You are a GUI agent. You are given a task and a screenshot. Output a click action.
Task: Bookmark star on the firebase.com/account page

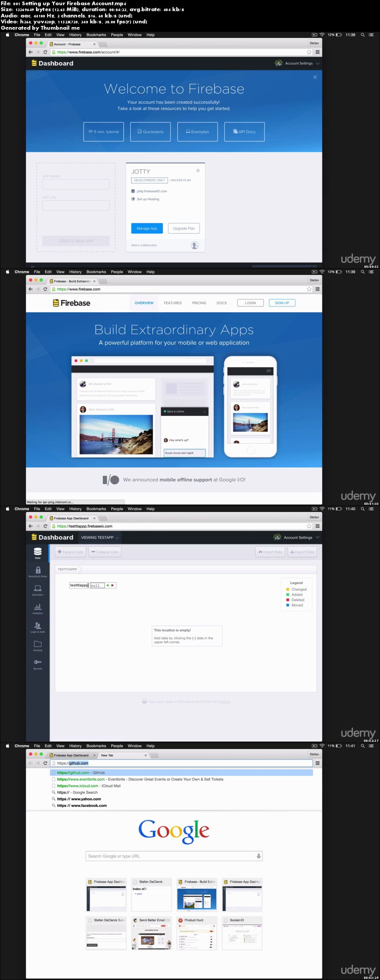pos(309,52)
